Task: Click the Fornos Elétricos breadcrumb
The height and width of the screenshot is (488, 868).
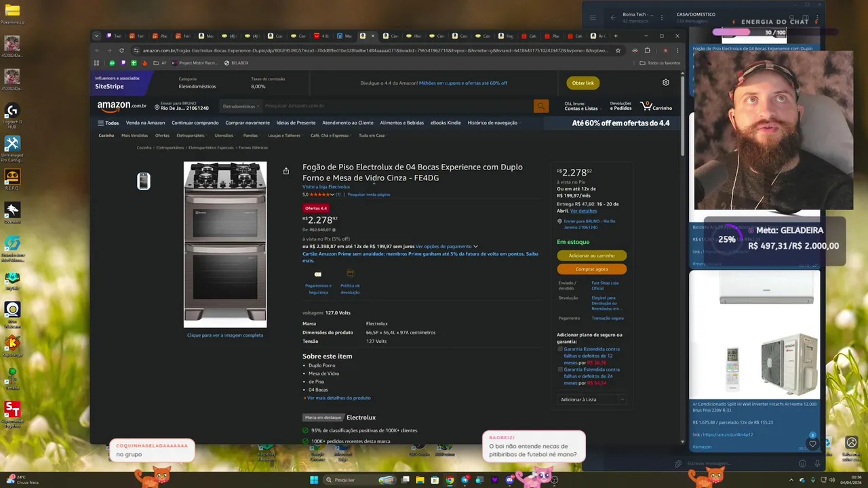Action: pyautogui.click(x=253, y=148)
